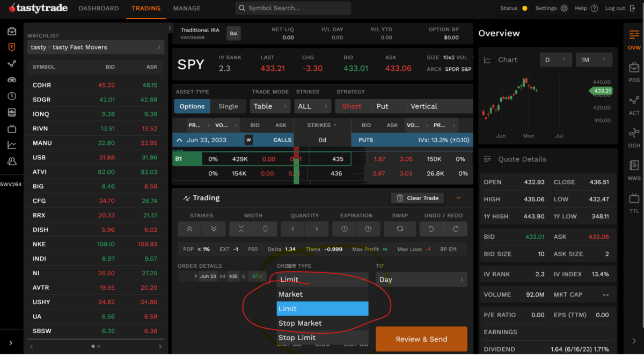
Task: Open the clock history icon in left sidebar
Action: (x=11, y=96)
